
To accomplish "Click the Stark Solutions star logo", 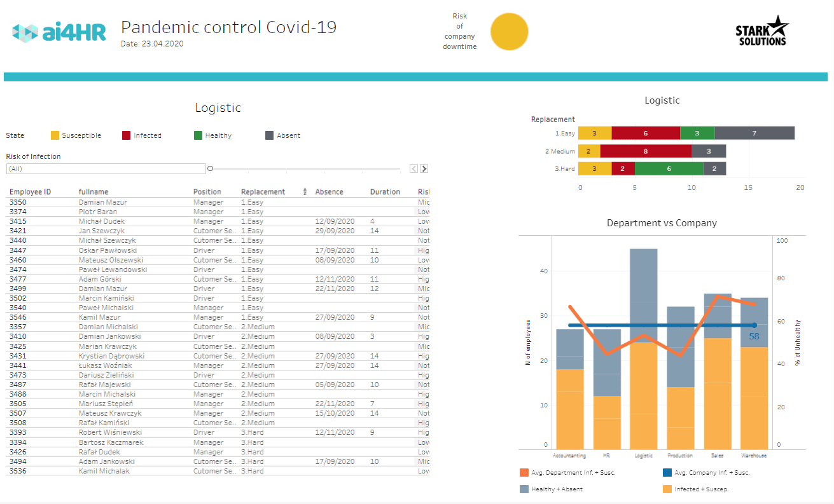I will pyautogui.click(x=761, y=32).
